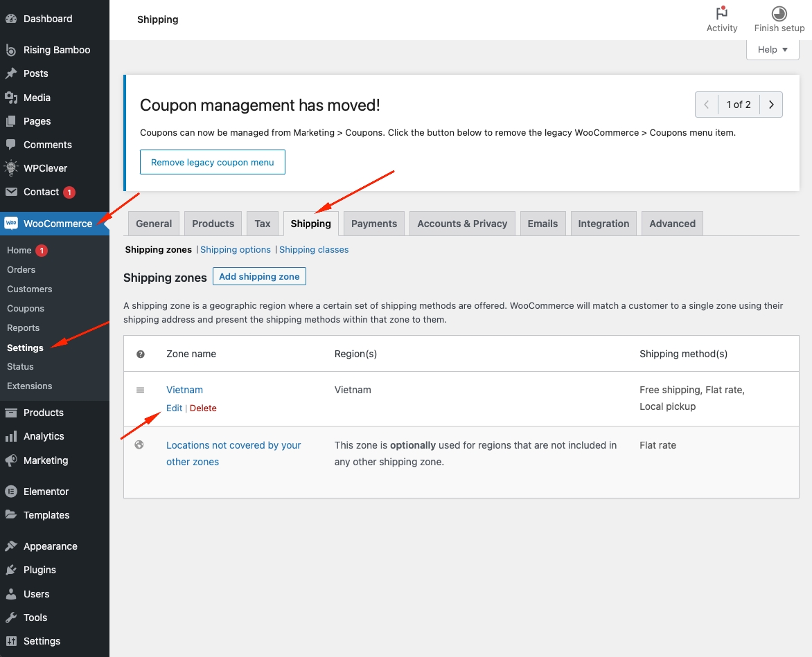Viewport: 812px width, 657px height.
Task: Open the Shipping classes sub-link
Action: click(x=314, y=249)
